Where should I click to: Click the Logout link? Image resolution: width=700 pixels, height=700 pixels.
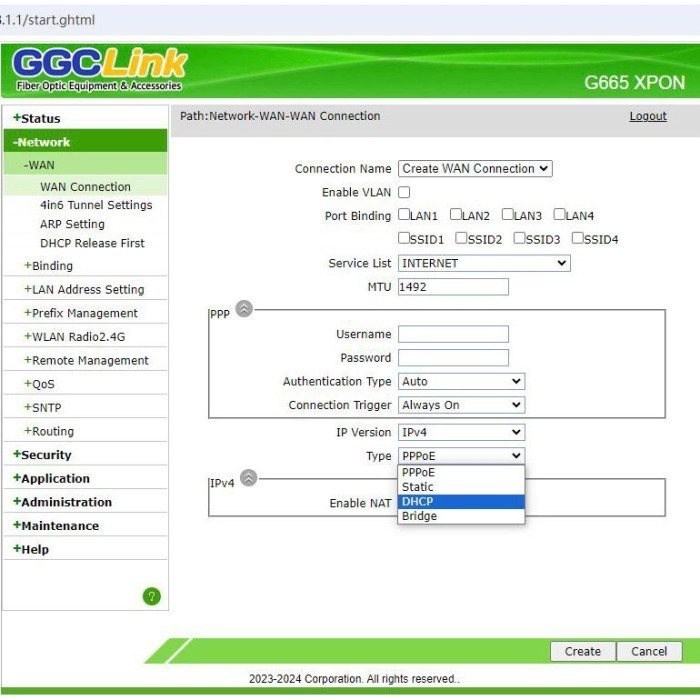647,117
